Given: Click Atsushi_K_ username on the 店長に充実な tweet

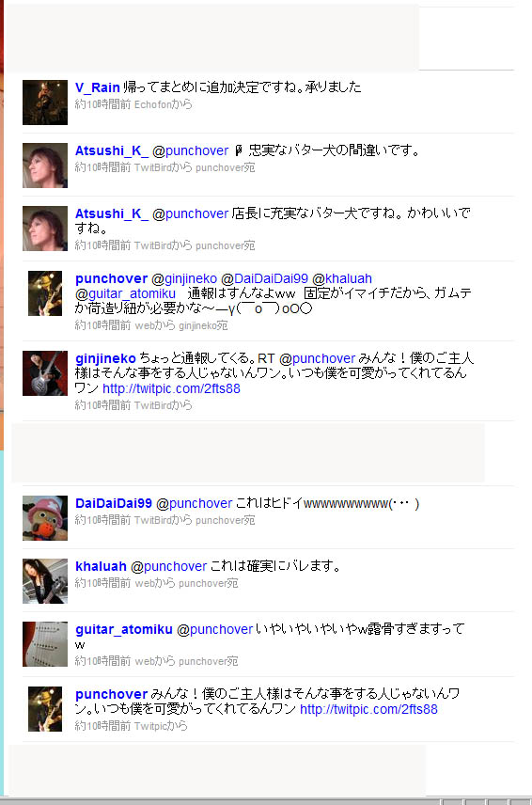Looking at the screenshot, I should pyautogui.click(x=111, y=213).
